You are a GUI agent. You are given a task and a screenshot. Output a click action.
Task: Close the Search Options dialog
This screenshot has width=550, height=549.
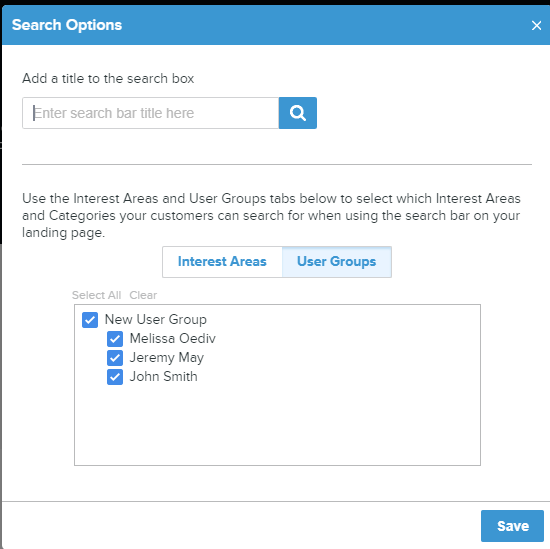536,25
